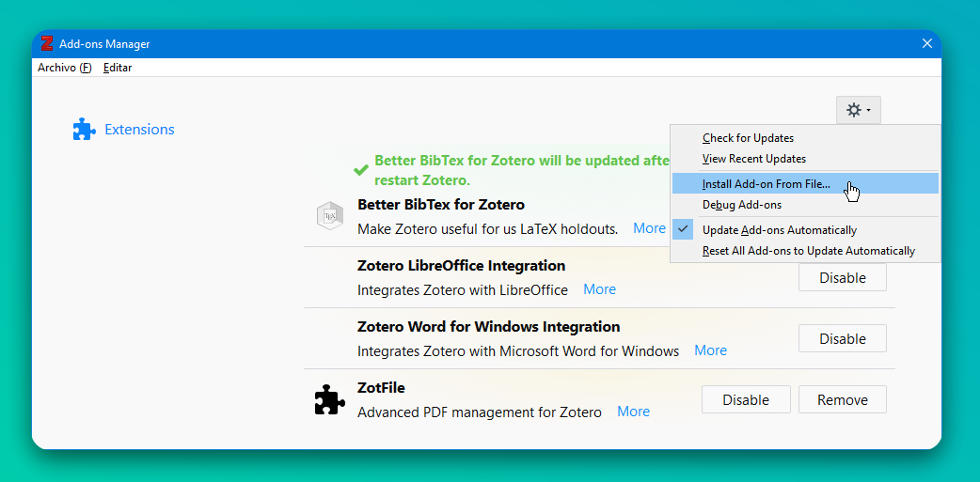Open More link for Better BibTex
Viewport: 980px width, 482px height.
pos(649,228)
